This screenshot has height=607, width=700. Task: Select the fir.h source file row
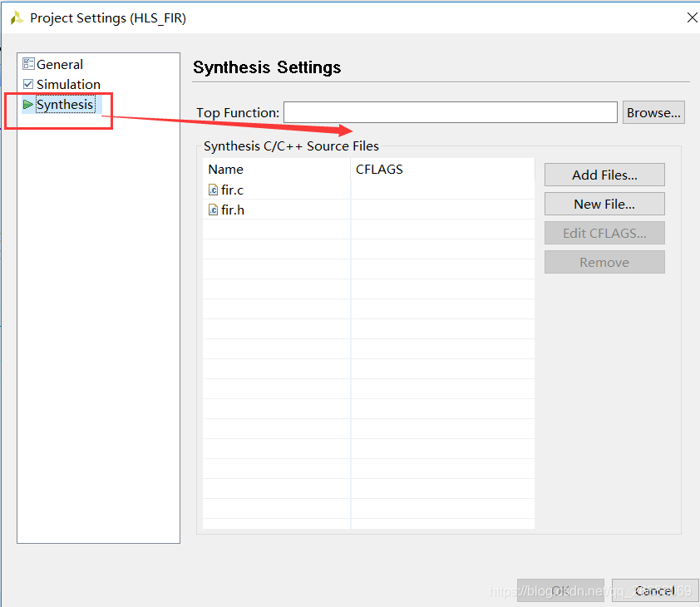coord(368,210)
